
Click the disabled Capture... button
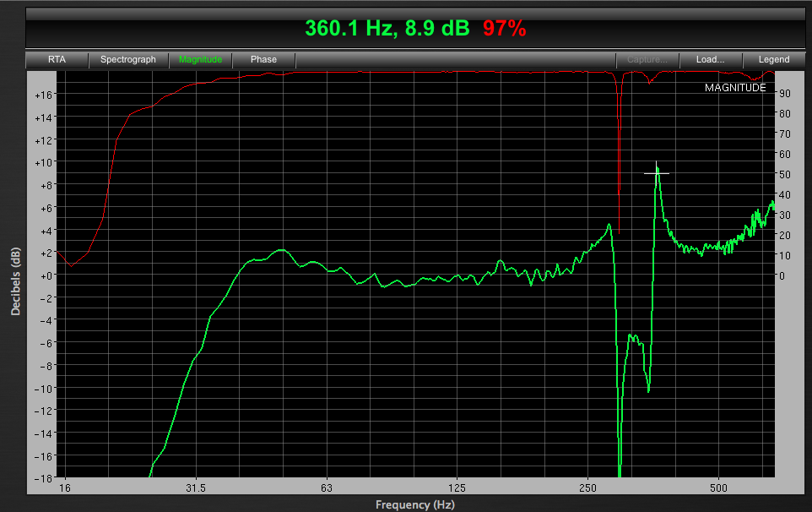(x=647, y=60)
